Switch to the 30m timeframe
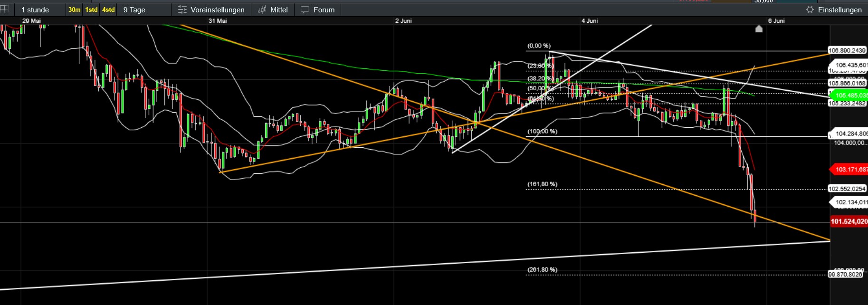This screenshot has height=305, width=868. point(74,10)
